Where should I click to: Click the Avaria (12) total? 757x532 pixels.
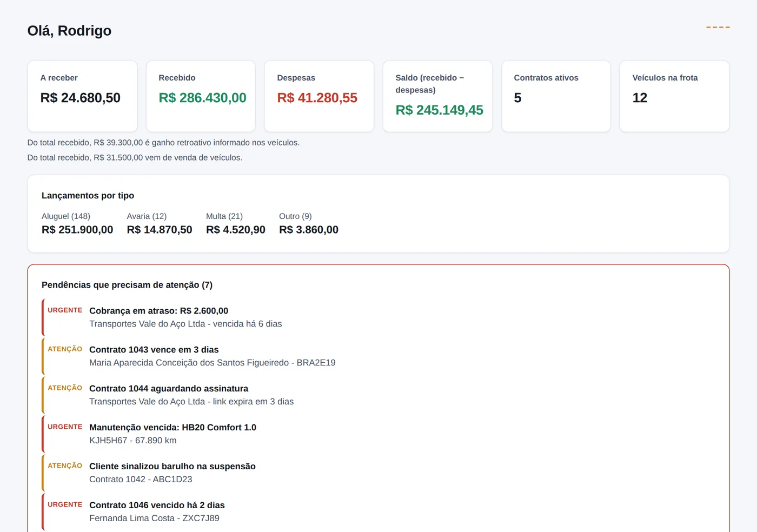160,223
